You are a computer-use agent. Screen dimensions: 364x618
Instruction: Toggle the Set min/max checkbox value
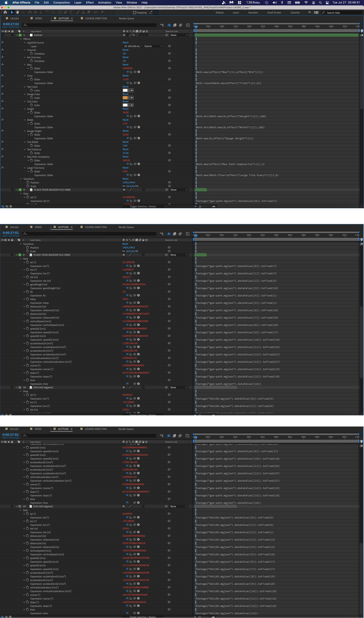coord(124,61)
